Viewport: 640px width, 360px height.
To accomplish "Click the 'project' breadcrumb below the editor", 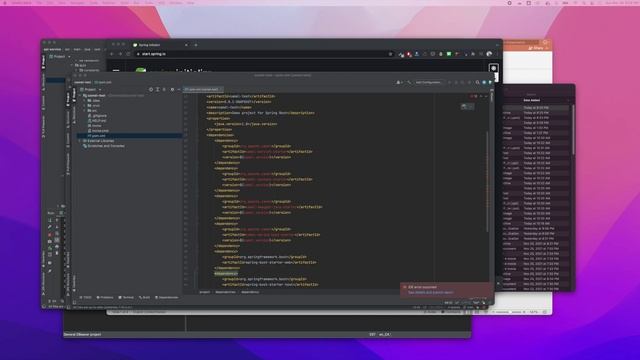I will 204,292.
